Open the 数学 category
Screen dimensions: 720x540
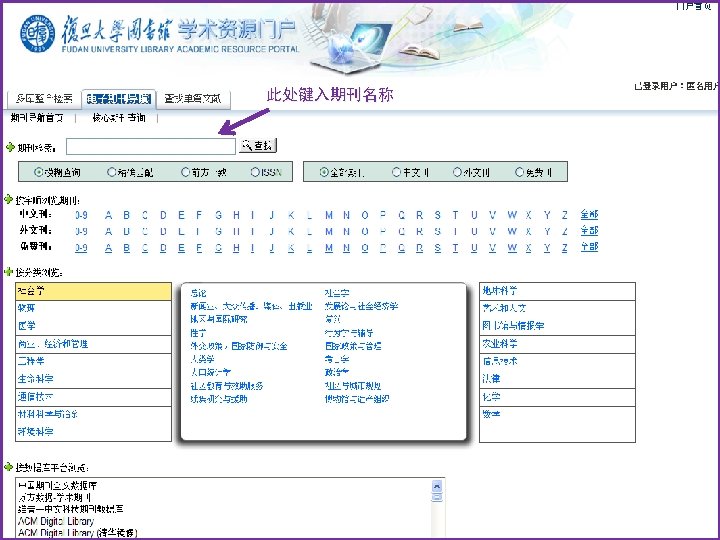pyautogui.click(x=491, y=414)
